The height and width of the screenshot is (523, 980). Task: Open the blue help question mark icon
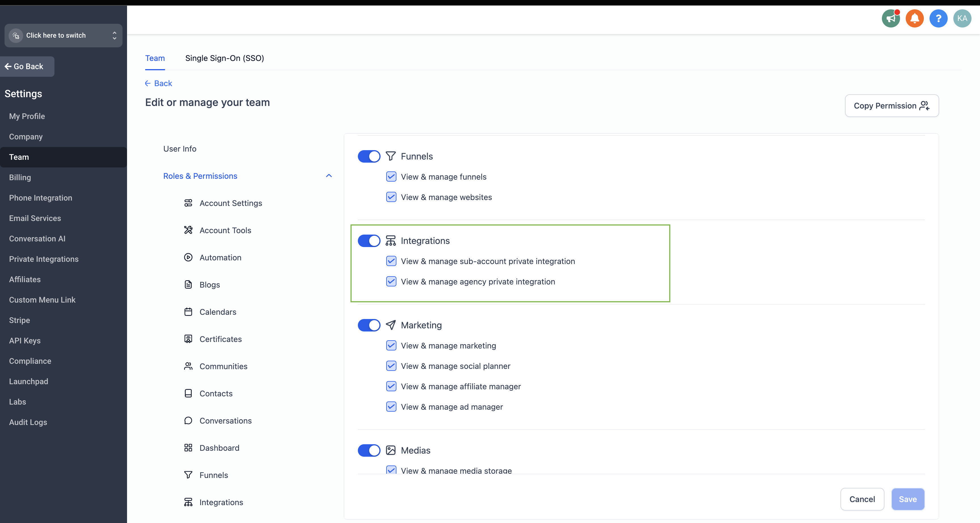(938, 18)
